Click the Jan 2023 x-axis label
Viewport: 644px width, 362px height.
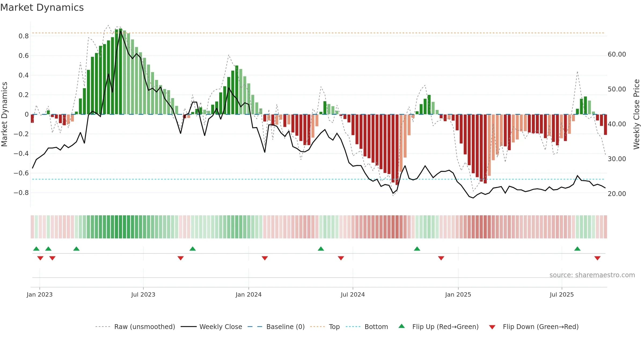coord(40,294)
